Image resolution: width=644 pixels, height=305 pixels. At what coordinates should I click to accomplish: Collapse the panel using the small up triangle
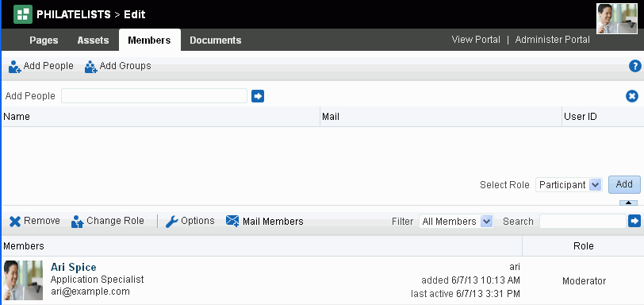(628, 203)
